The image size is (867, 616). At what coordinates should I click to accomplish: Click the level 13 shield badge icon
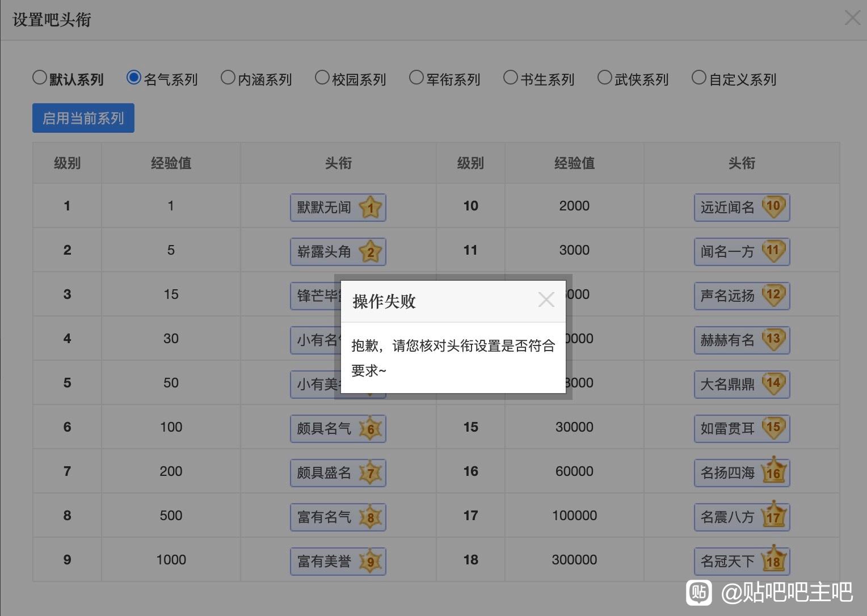tap(773, 339)
